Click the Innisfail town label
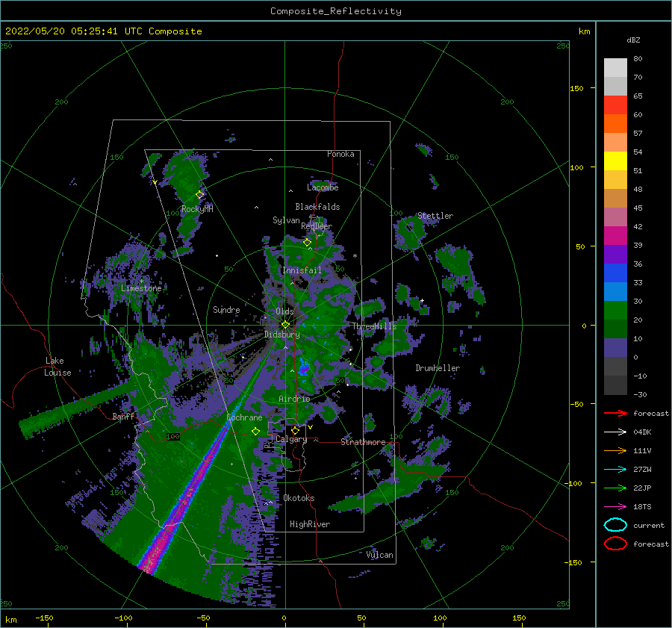This screenshot has width=672, height=628. click(302, 270)
